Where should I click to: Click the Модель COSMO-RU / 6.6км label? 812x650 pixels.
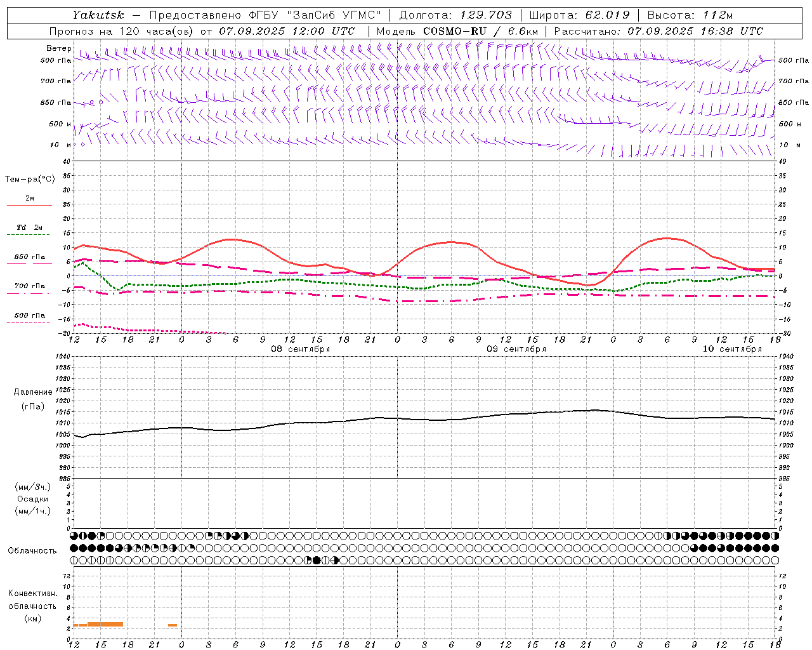click(x=457, y=31)
